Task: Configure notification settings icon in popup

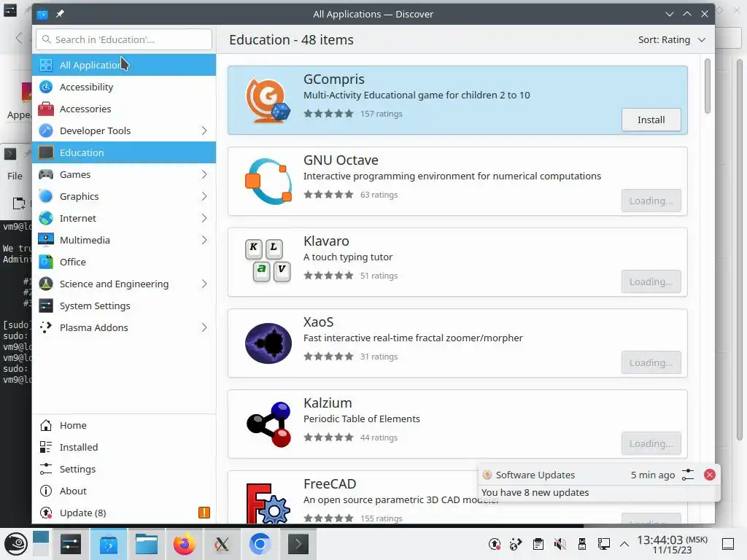Action: pyautogui.click(x=687, y=475)
